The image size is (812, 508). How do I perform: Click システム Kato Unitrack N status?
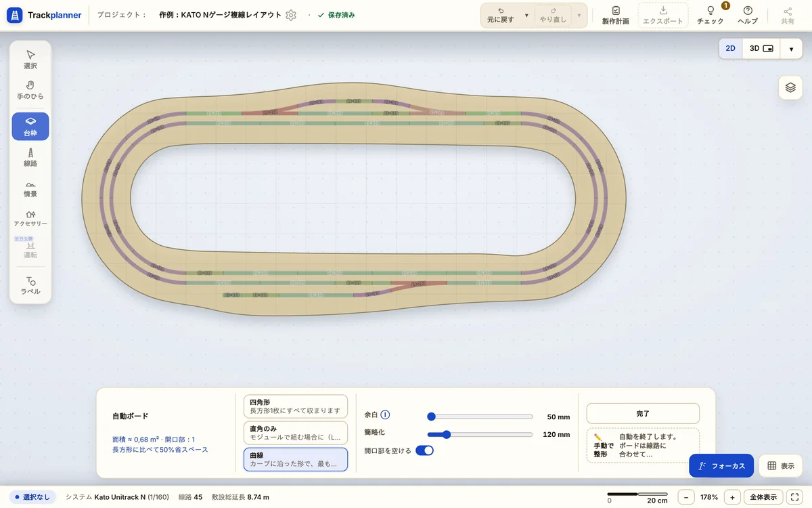pos(117,497)
